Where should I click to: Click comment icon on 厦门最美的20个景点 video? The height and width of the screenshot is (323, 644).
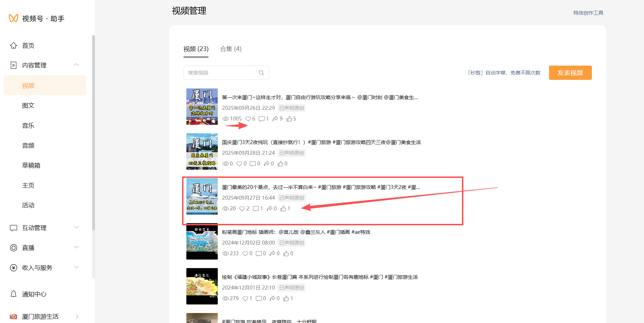coord(256,209)
